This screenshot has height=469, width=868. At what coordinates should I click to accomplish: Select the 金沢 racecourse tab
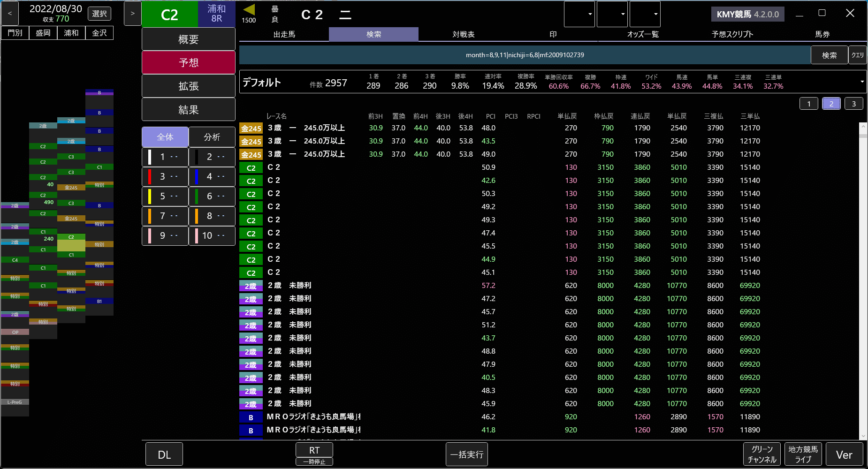click(x=99, y=33)
